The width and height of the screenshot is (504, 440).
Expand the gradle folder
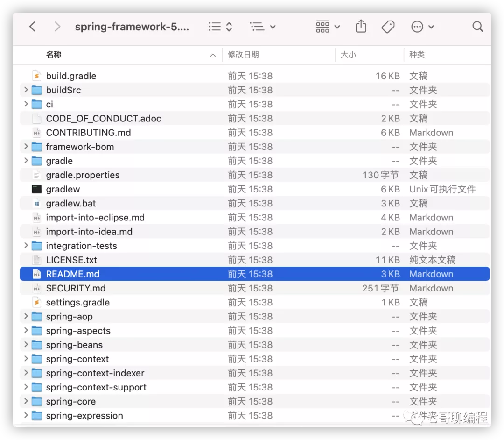pos(26,161)
